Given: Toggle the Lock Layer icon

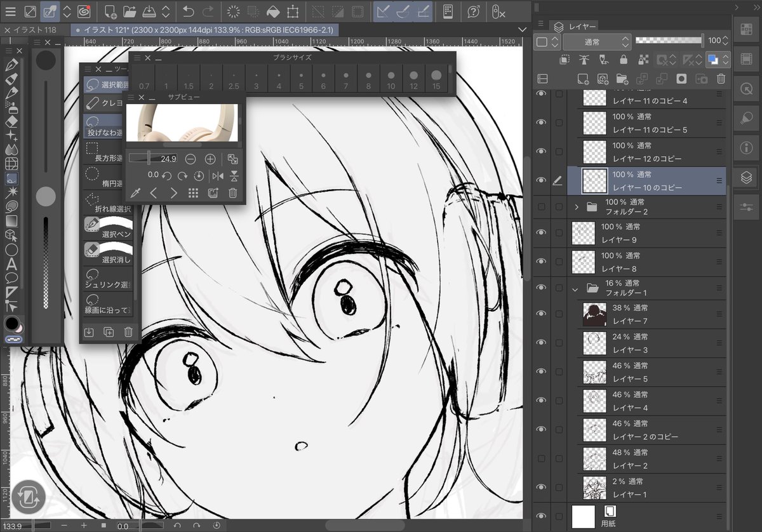Looking at the screenshot, I should coord(624,59).
